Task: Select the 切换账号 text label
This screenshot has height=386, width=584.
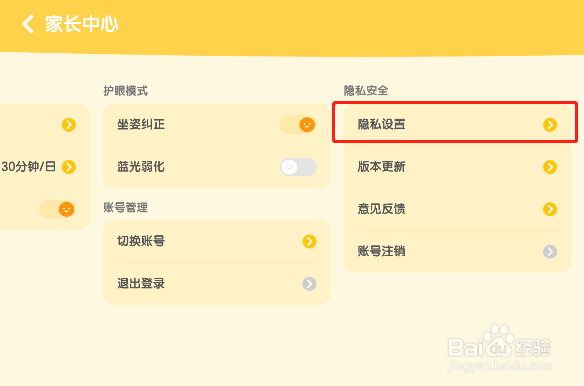Action: (x=141, y=241)
